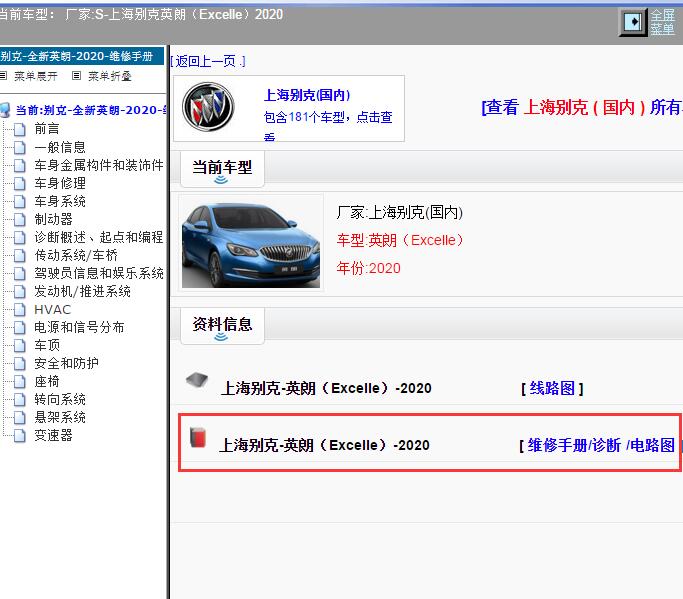The height and width of the screenshot is (599, 683).
Task: Click the blue Excelle car thumbnail
Action: 251,243
